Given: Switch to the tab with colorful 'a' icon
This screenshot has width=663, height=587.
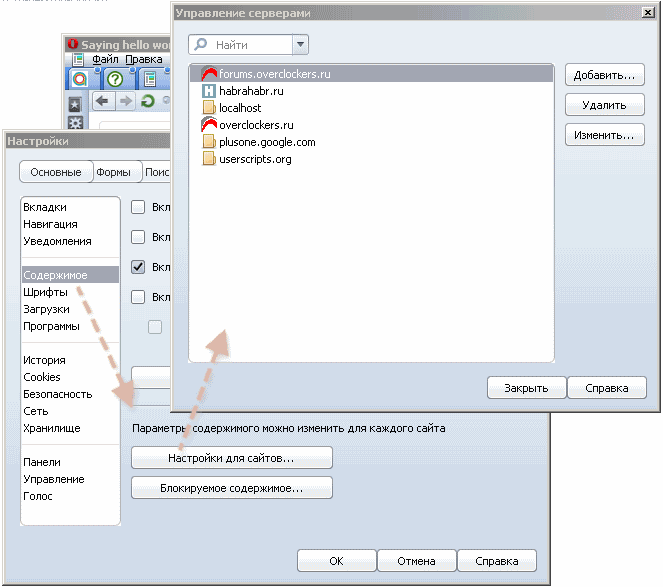Looking at the screenshot, I should (79, 79).
